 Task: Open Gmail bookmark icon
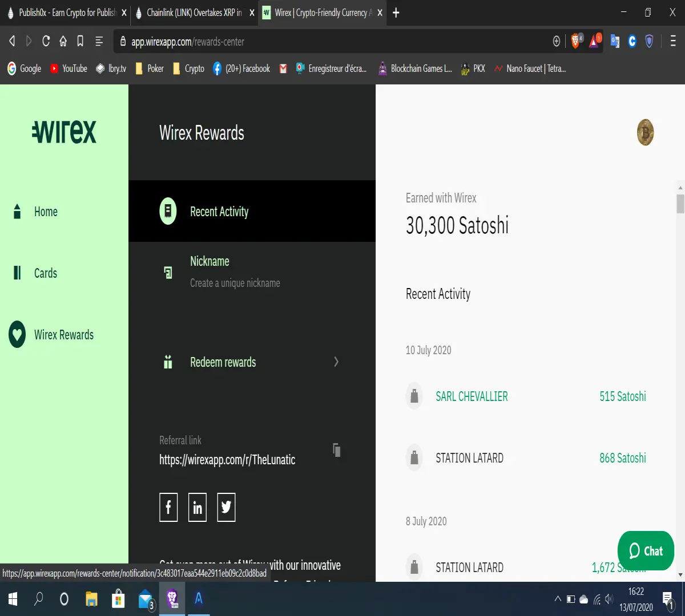pos(283,68)
